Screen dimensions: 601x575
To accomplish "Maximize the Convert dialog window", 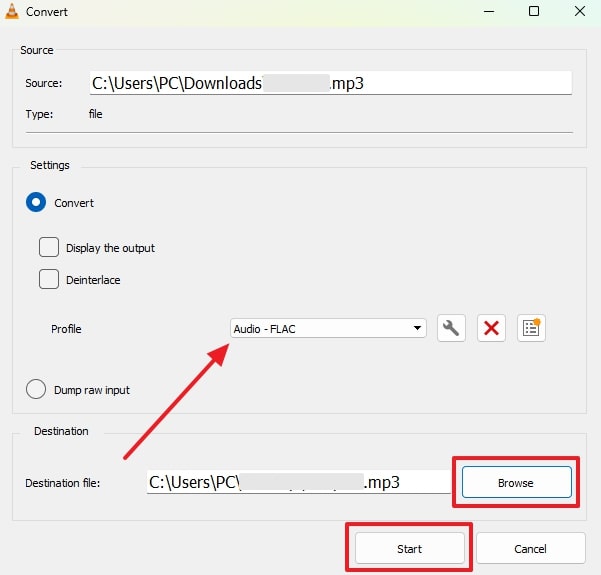I will 533,11.
